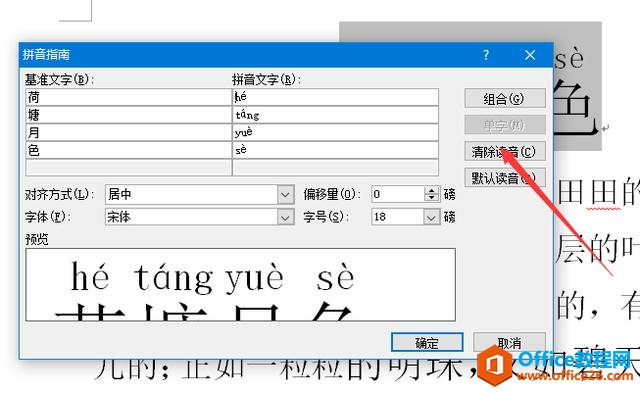Click the 预览 label
640x393 pixels.
37,240
